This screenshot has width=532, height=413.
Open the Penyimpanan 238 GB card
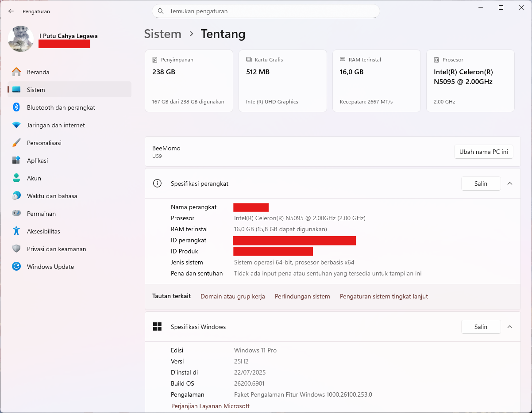point(189,81)
